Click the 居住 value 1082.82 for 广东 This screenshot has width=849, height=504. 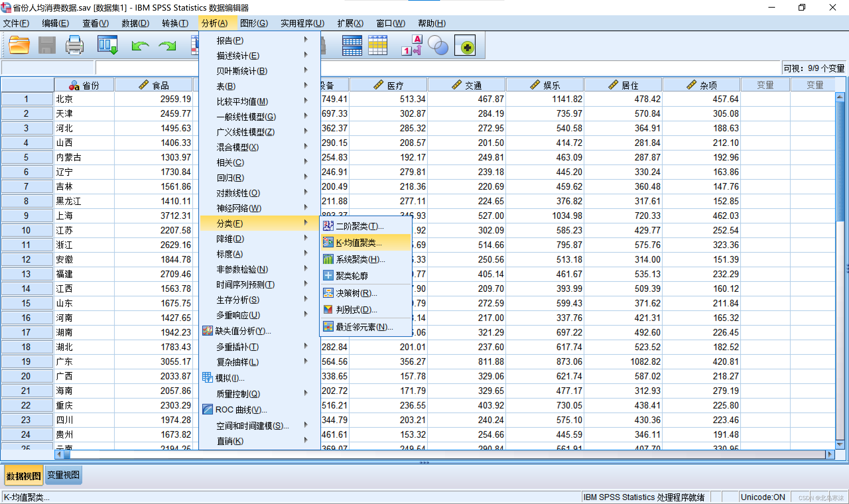click(x=623, y=362)
